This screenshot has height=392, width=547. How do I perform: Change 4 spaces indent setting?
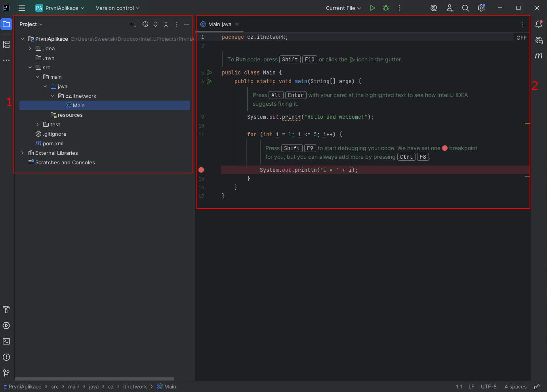[516, 387]
